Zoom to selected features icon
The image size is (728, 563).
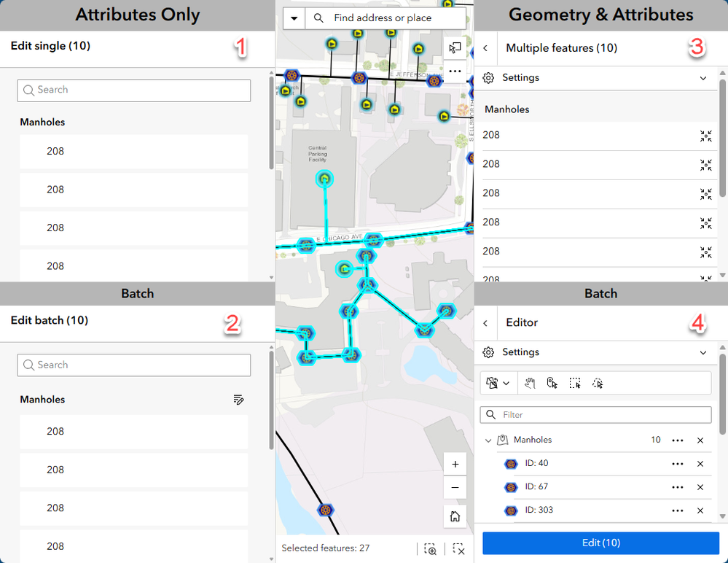(431, 549)
